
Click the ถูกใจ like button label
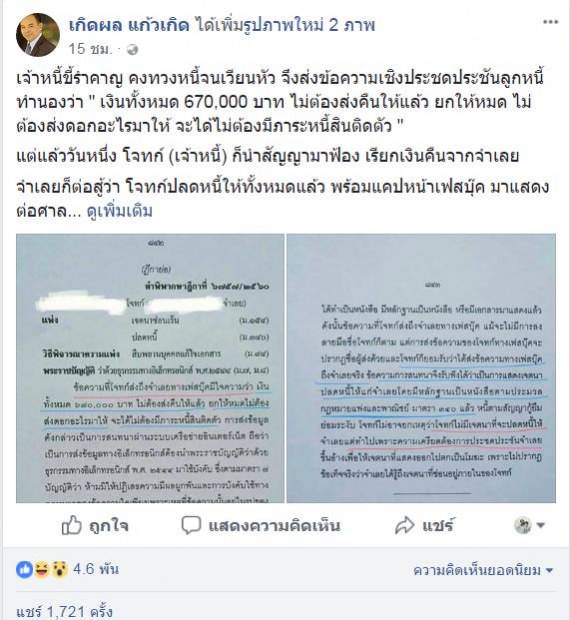tap(109, 526)
